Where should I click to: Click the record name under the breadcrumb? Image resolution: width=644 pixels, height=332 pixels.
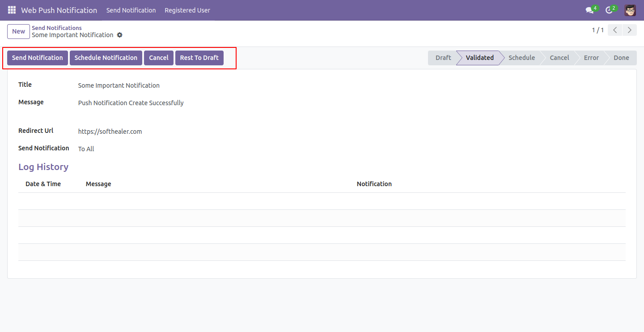point(72,35)
